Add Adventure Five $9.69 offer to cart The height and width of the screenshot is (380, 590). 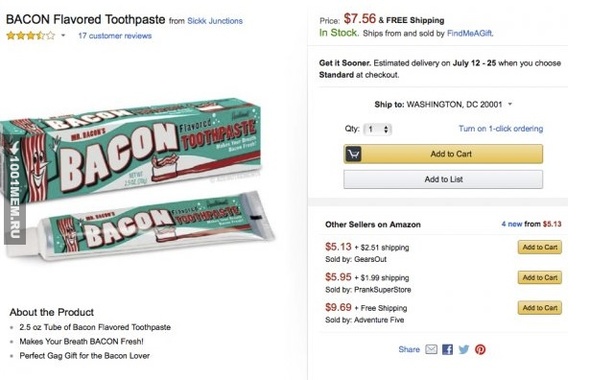540,308
